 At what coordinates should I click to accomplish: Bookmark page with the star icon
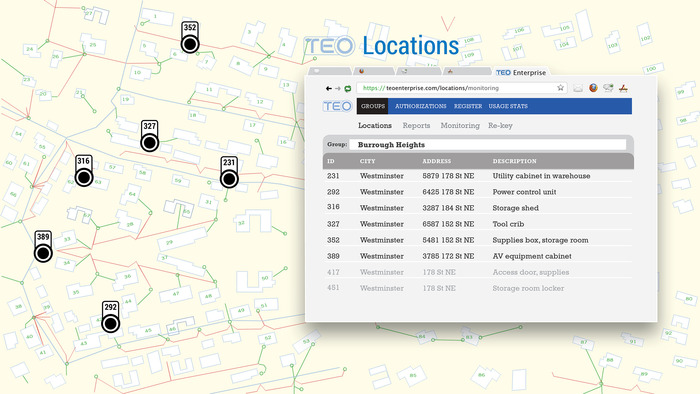click(560, 88)
